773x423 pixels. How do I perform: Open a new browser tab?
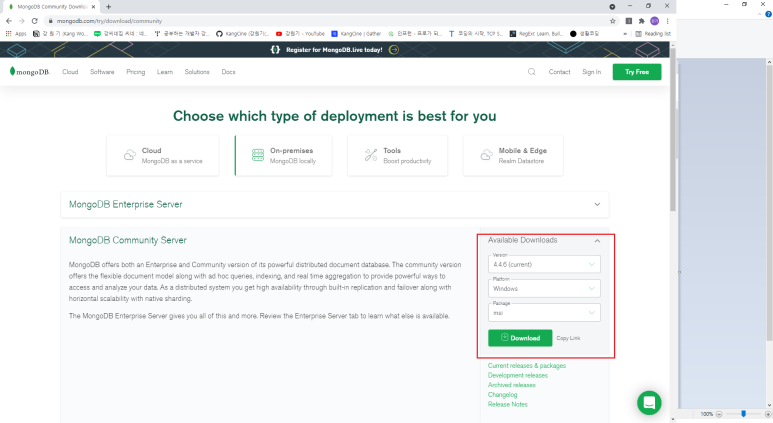[x=108, y=6]
